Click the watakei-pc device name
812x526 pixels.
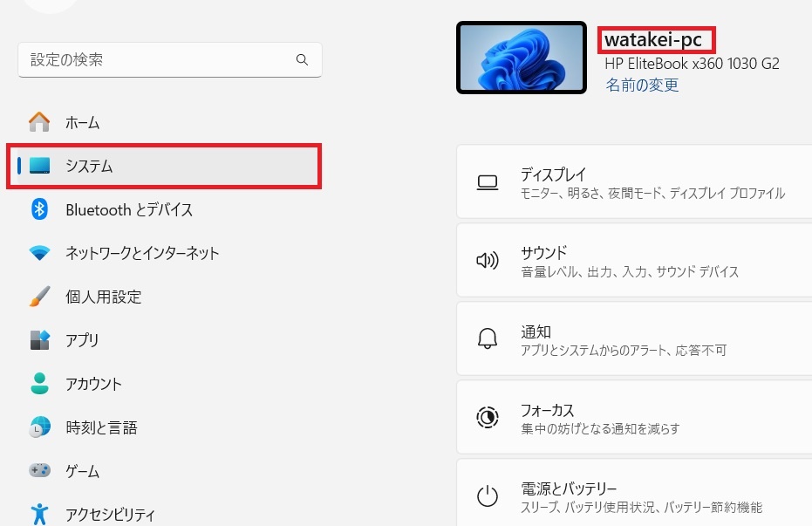653,40
